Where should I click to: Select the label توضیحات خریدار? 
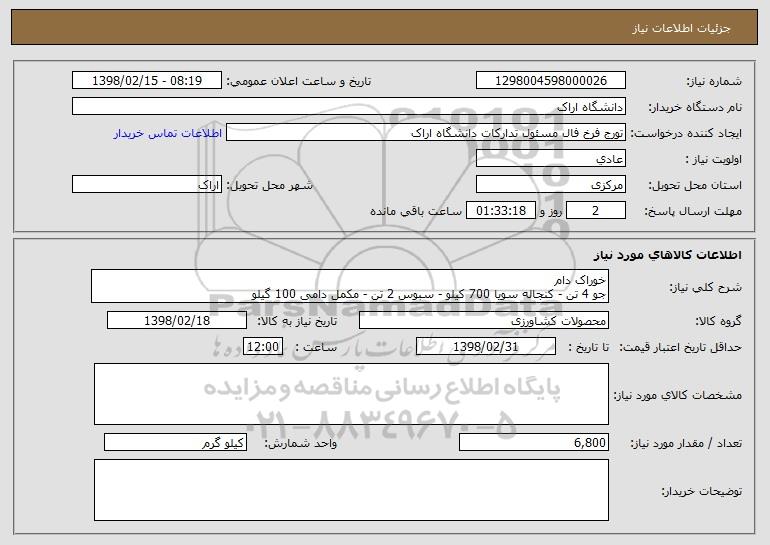pos(701,491)
